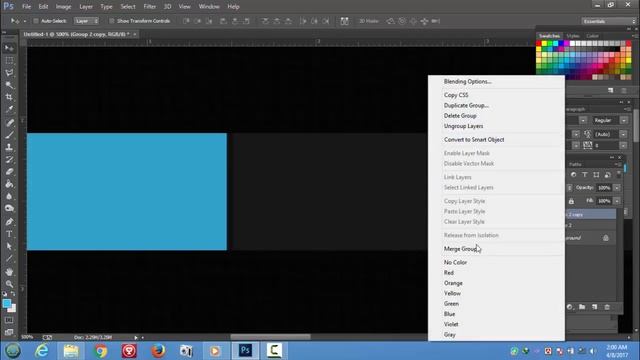Select the Crop tool
This screenshot has width=640, height=360.
pos(9,98)
